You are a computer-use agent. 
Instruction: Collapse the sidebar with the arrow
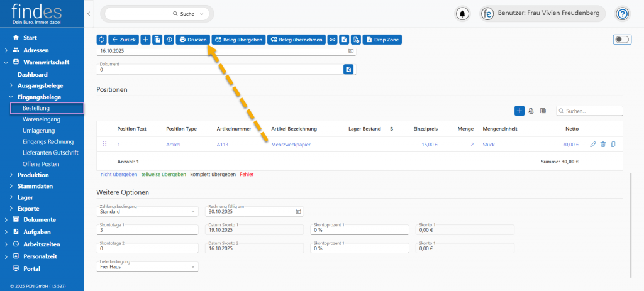pos(89,13)
